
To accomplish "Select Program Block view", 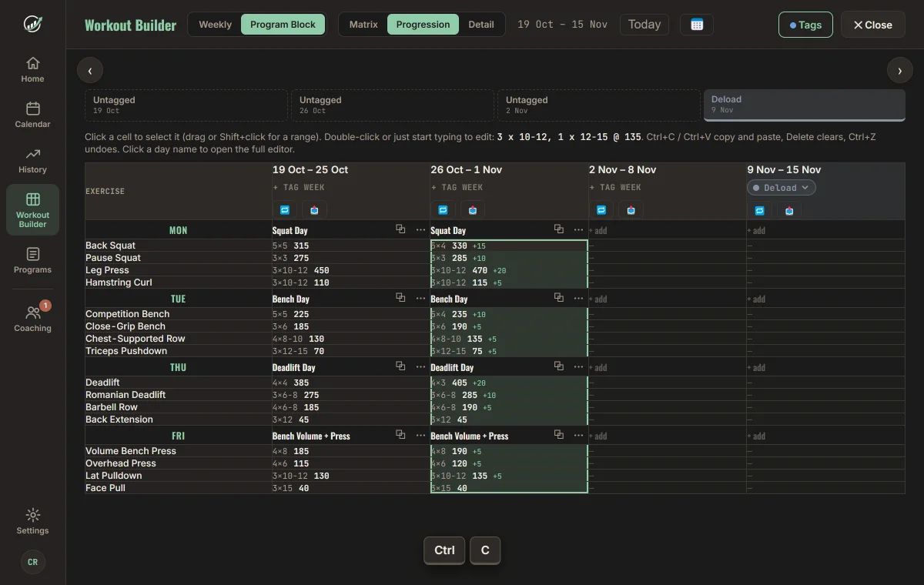I will (283, 25).
